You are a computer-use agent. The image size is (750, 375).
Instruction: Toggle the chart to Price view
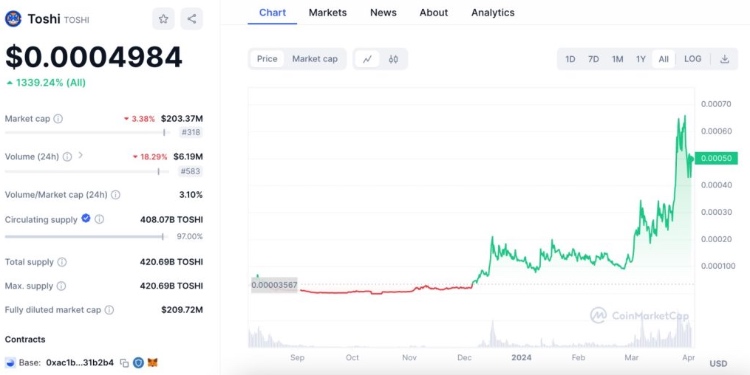[267, 59]
